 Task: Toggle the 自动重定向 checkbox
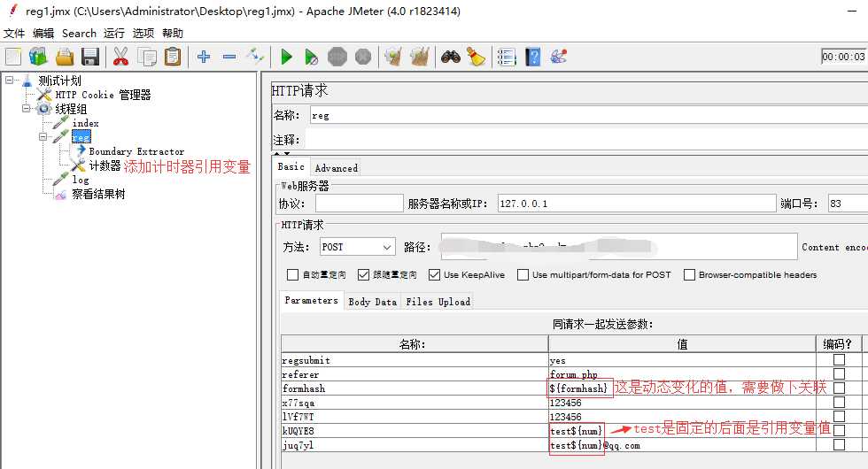[292, 275]
